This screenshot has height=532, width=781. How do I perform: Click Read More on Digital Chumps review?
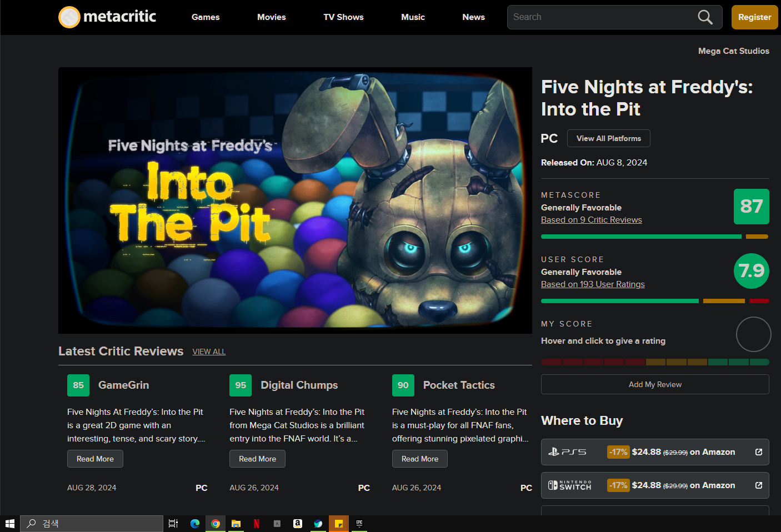coord(257,459)
